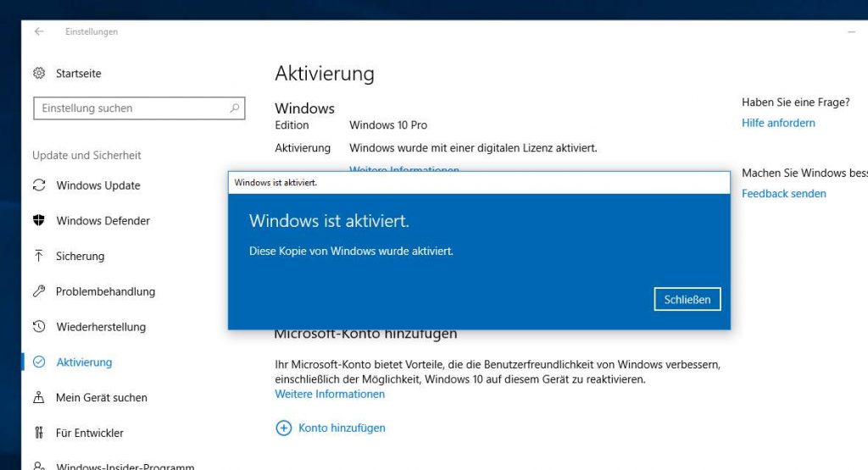Go to the Sicherung page

coord(81,256)
